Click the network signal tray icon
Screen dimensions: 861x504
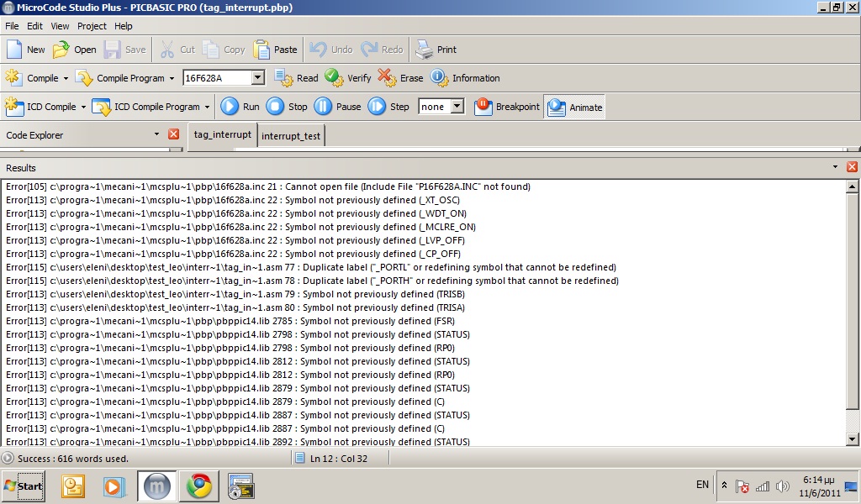coord(762,486)
